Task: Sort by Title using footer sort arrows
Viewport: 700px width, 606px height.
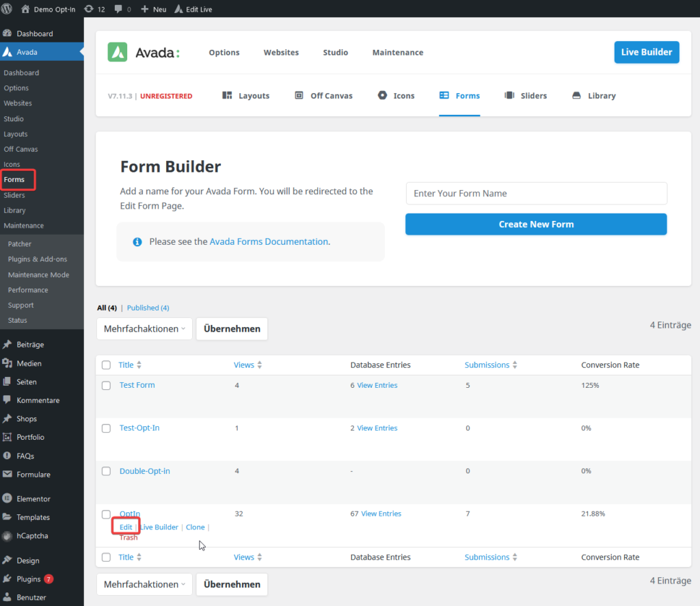Action: coord(139,557)
